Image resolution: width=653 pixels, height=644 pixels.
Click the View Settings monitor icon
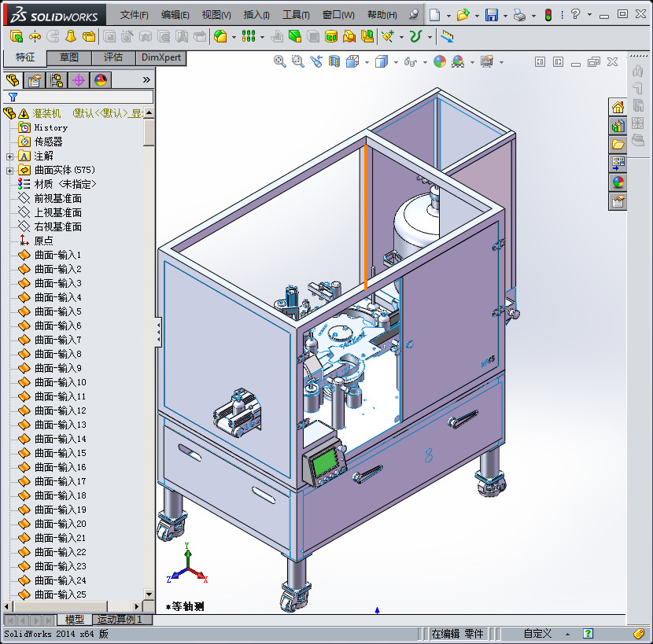point(486,61)
